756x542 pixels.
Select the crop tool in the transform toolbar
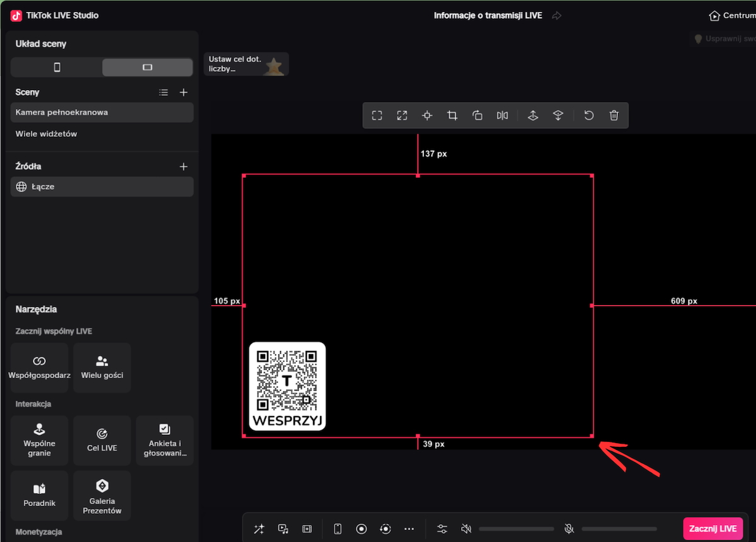[x=452, y=115]
